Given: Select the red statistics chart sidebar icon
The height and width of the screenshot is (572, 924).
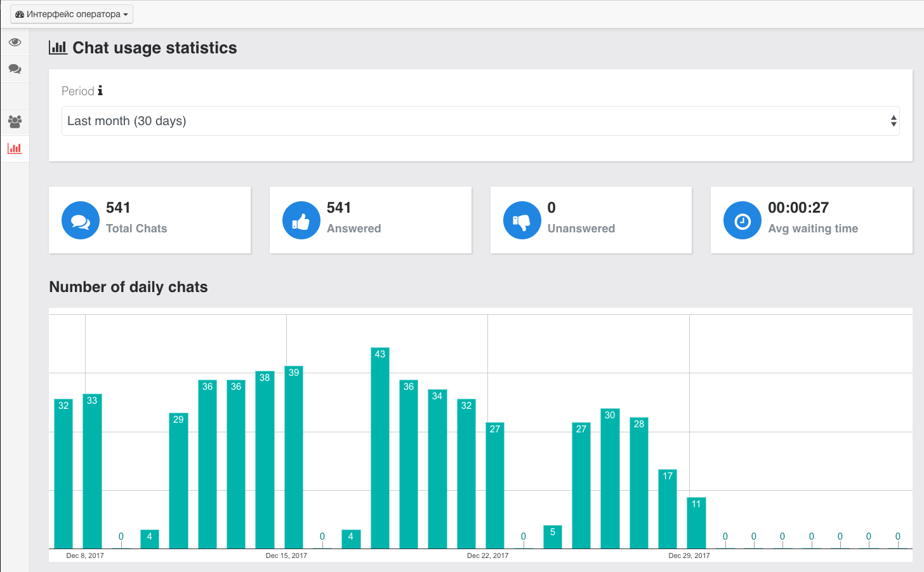Looking at the screenshot, I should point(15,149).
